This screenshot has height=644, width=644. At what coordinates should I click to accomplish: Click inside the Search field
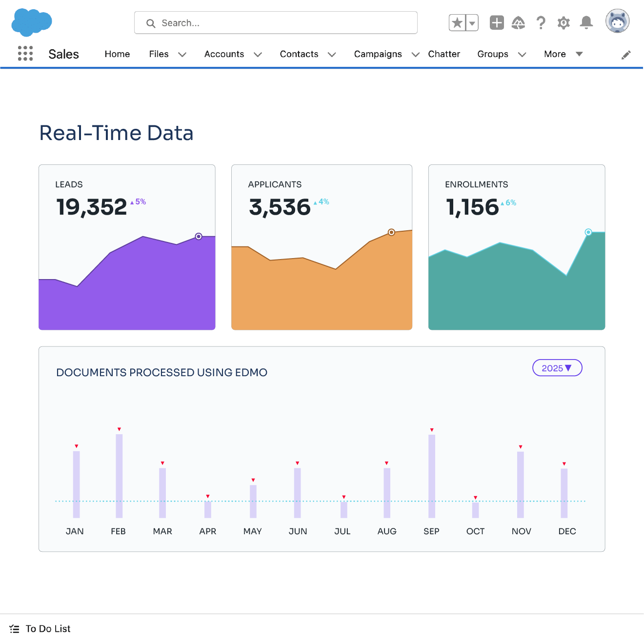click(x=276, y=23)
